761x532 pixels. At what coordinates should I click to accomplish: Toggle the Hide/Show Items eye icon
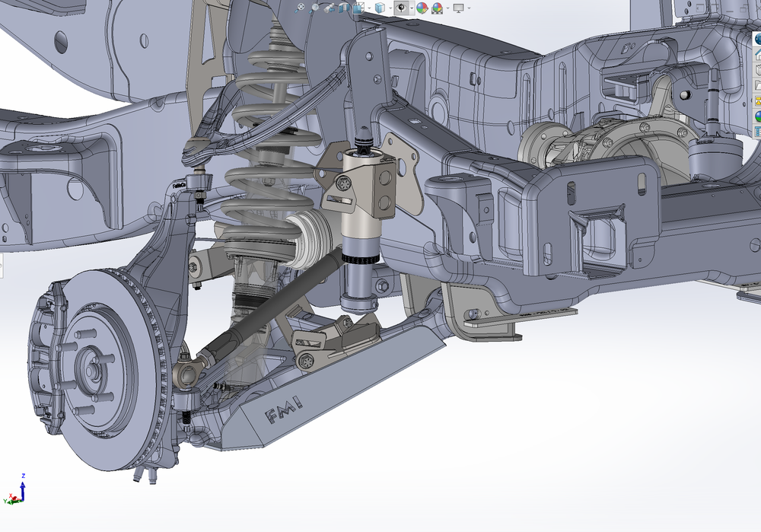(401, 8)
